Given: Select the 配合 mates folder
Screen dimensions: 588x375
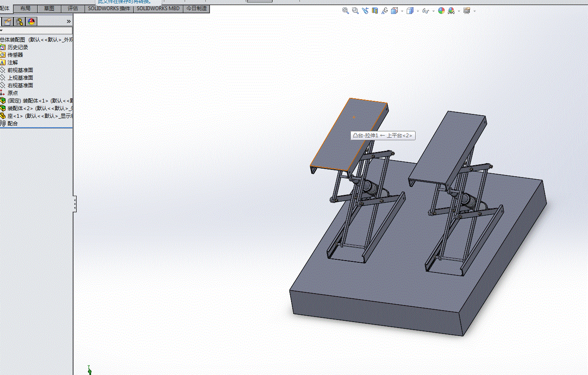Looking at the screenshot, I should point(13,124).
